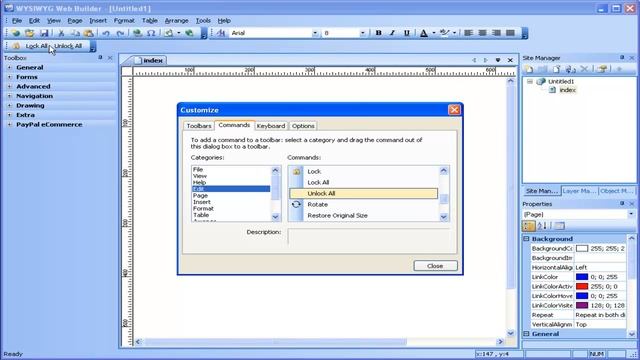Expand the Advanced toolbox group
640x360 pixels.
pyautogui.click(x=9, y=87)
